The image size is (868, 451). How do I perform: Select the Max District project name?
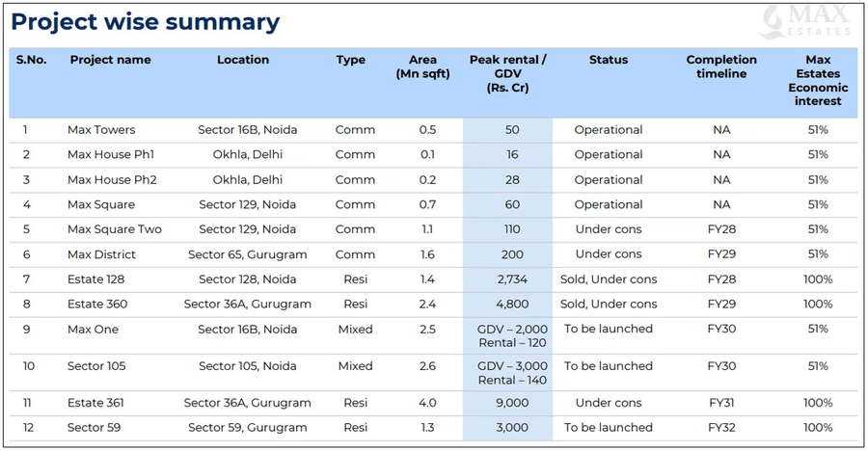point(101,254)
